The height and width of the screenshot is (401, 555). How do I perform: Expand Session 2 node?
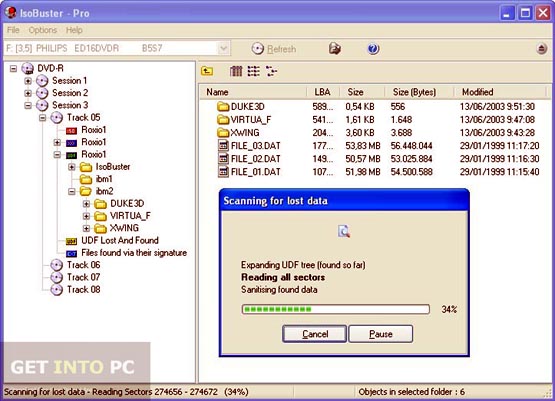(28, 93)
